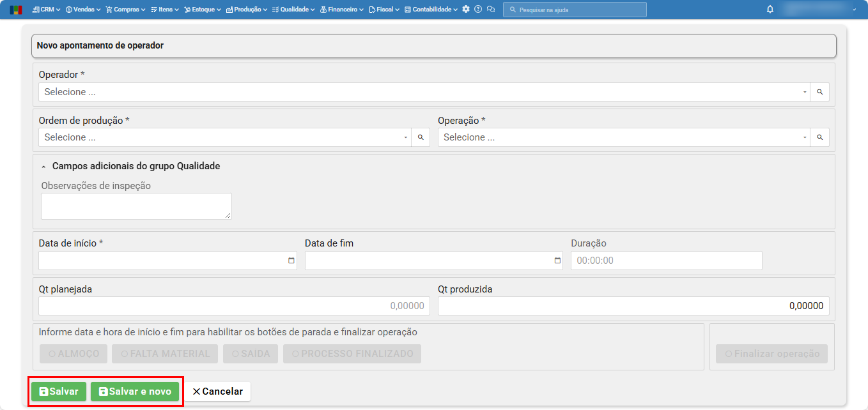Open notifications bell icon
This screenshot has width=868, height=410.
[x=770, y=10]
